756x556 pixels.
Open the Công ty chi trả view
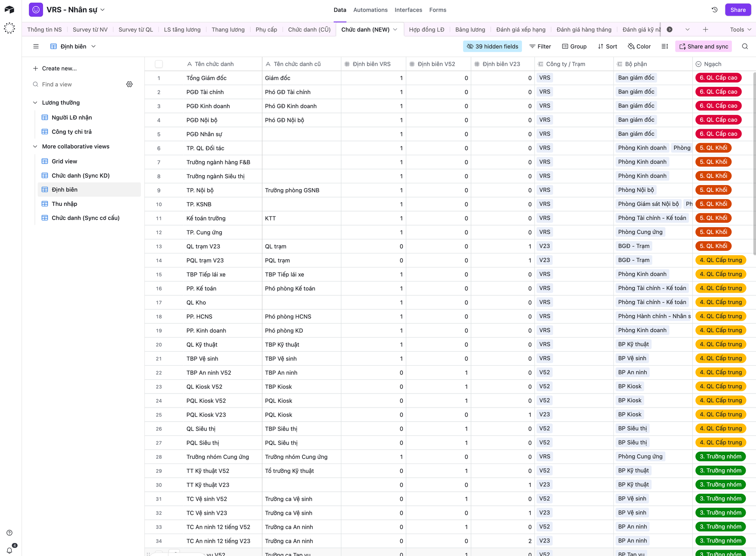(x=71, y=132)
